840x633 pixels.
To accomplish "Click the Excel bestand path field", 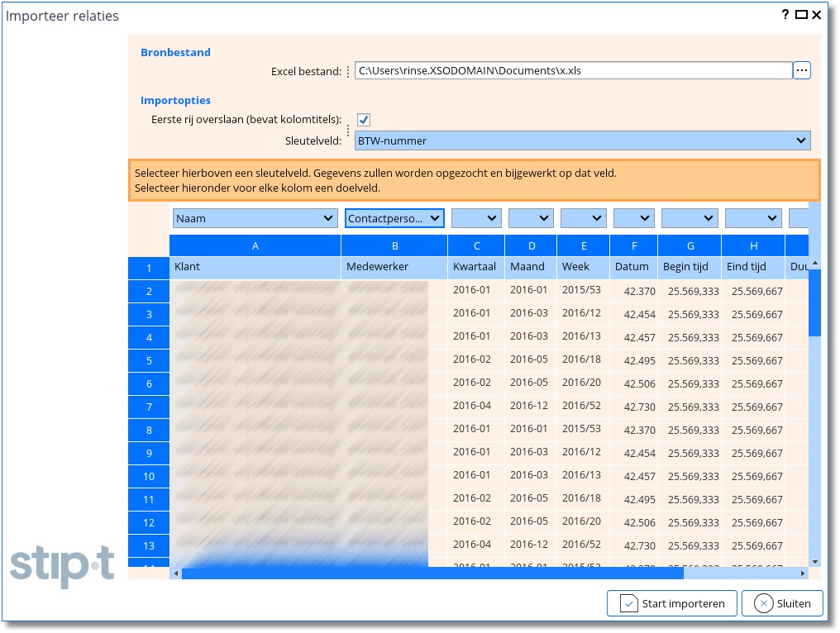I will [x=573, y=71].
